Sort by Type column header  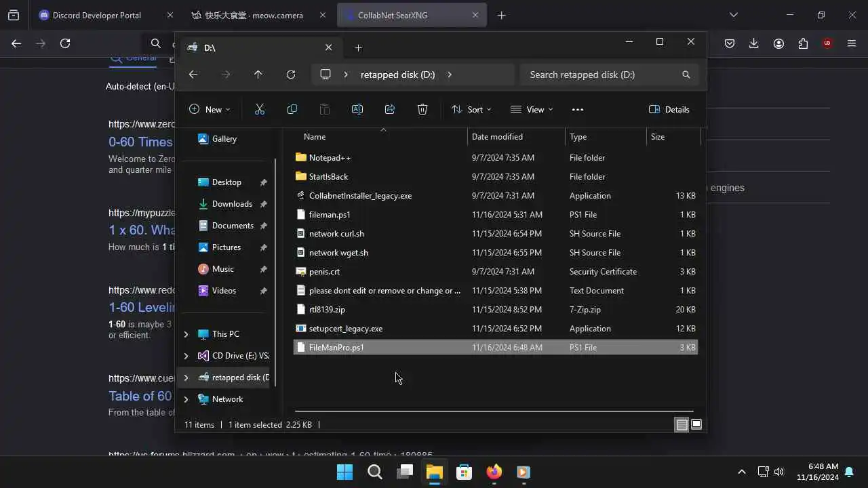pos(606,137)
